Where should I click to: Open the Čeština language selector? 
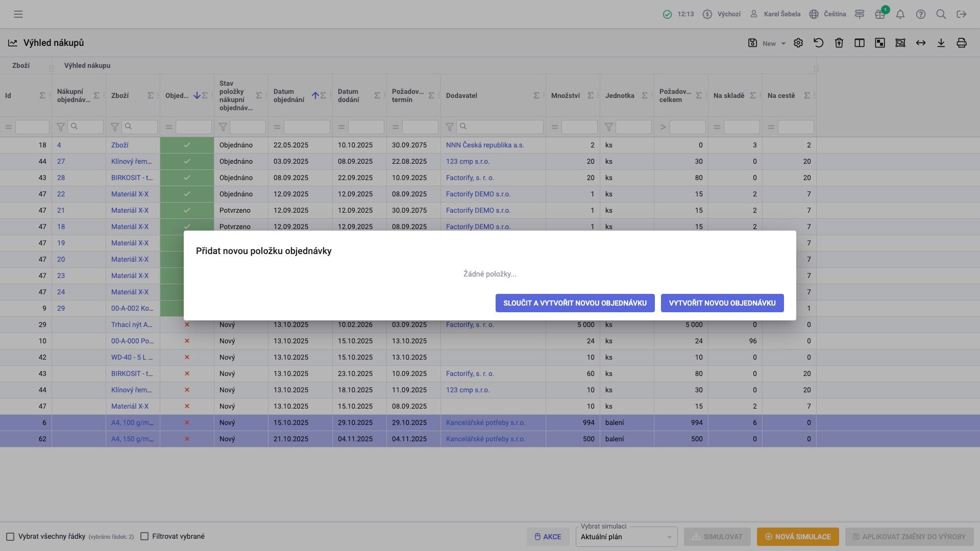828,14
